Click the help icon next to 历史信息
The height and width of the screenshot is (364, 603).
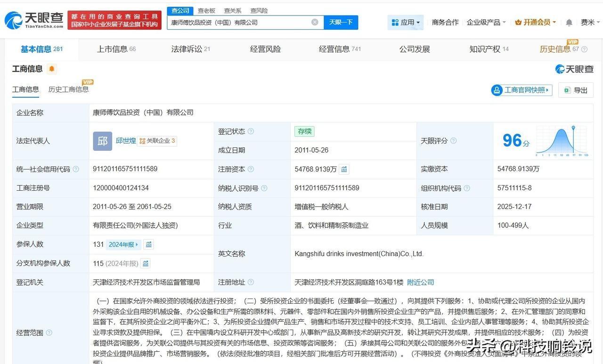click(x=584, y=49)
